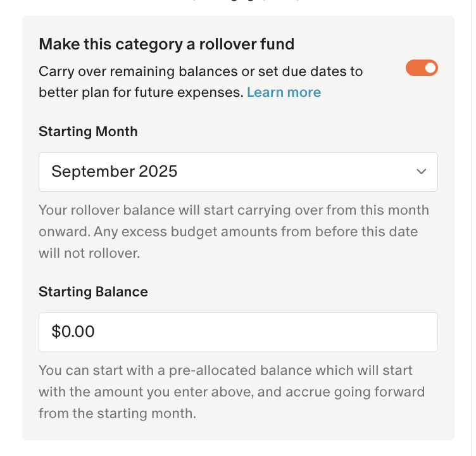
Task: Click the Starting Month label
Action: pos(88,132)
